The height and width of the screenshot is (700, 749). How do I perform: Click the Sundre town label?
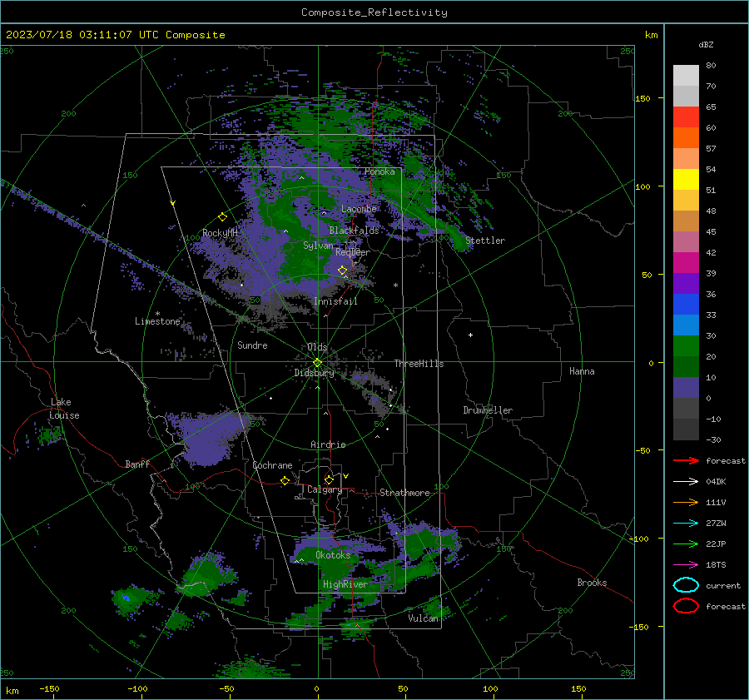click(252, 345)
